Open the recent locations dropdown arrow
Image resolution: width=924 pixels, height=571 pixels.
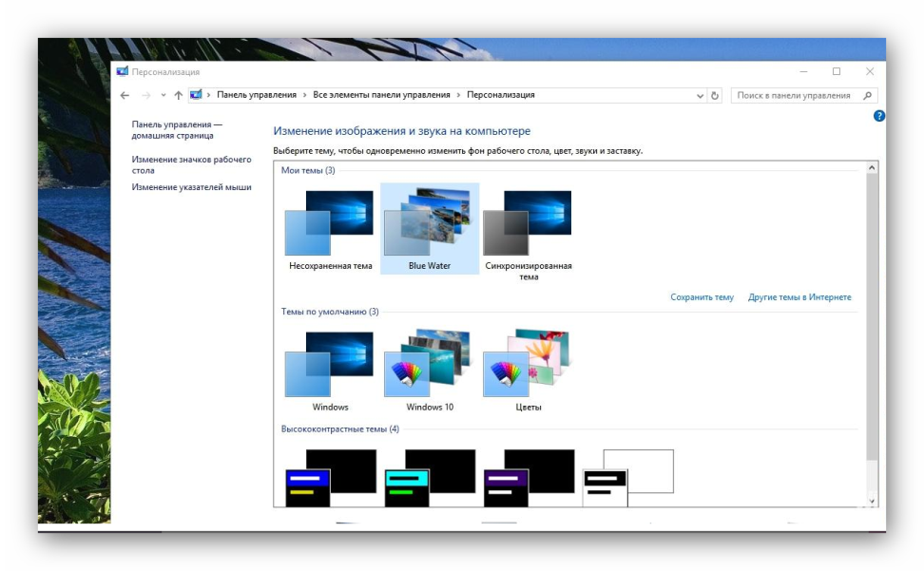pos(164,95)
